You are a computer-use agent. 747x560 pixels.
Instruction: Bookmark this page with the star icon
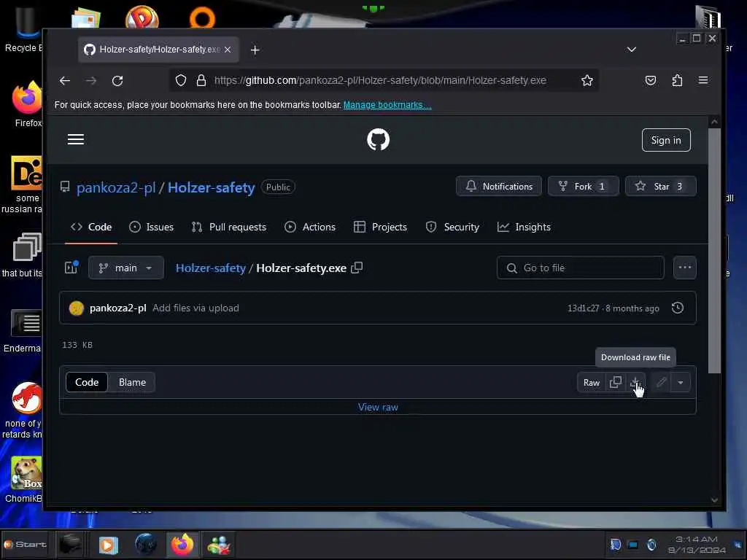pos(587,80)
